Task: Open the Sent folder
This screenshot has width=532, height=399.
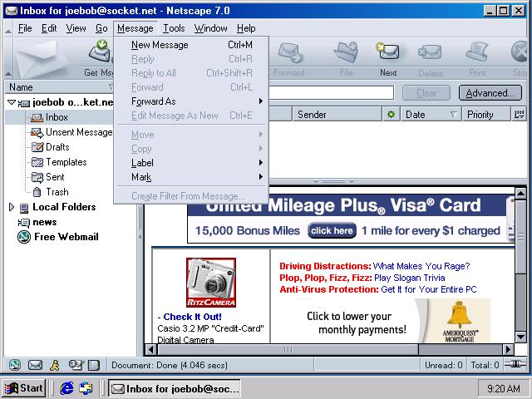Action: [47, 177]
